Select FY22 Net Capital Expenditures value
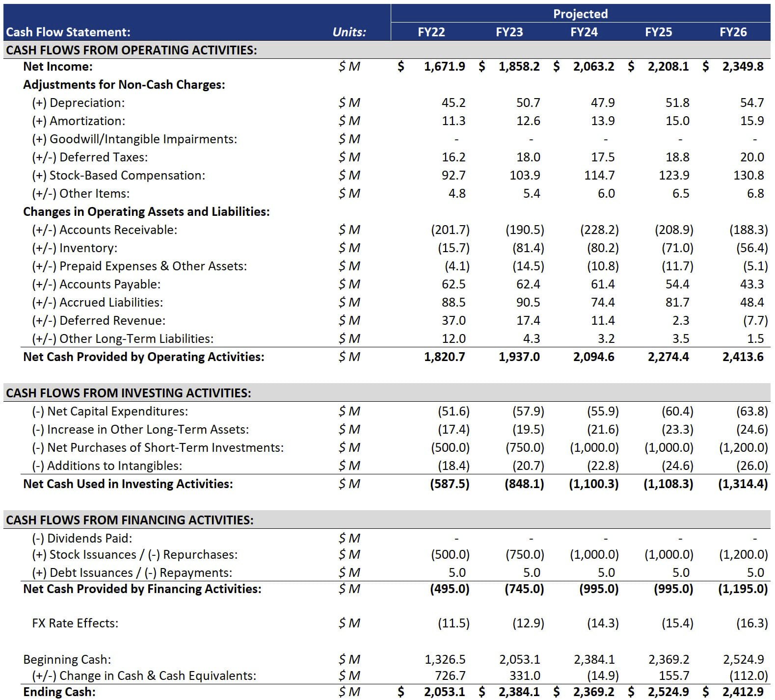The width and height of the screenshot is (775, 700). coord(454,412)
